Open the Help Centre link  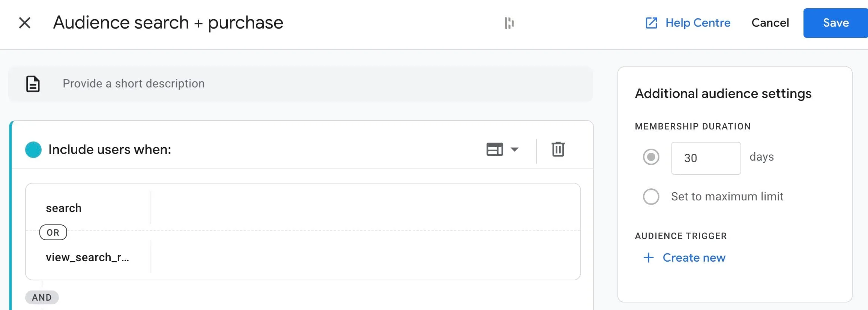698,23
